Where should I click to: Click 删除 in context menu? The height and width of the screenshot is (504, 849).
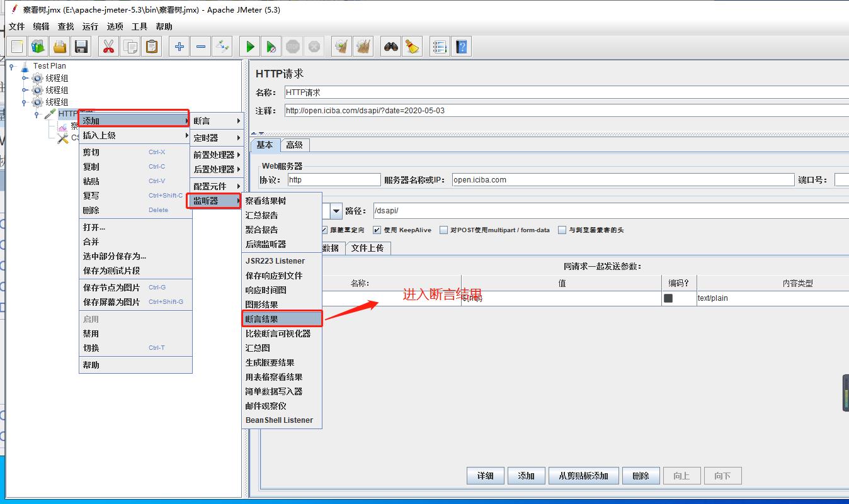pos(135,210)
